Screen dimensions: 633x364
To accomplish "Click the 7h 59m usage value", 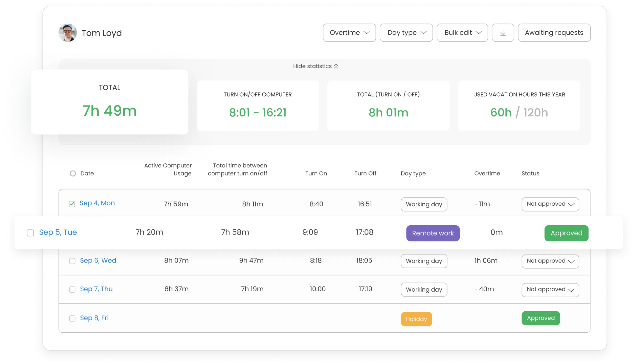I will [x=176, y=204].
